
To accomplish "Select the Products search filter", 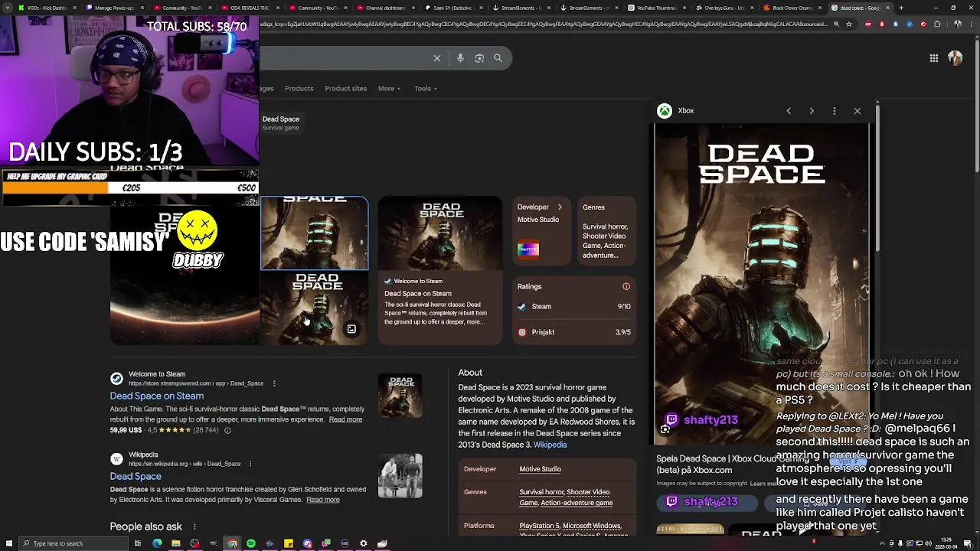I will (299, 88).
